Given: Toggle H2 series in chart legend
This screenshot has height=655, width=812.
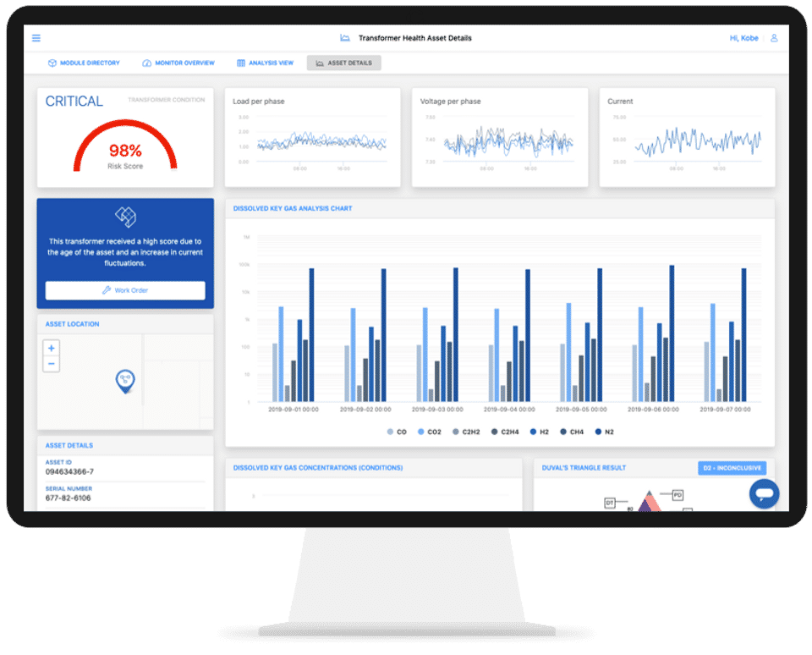Looking at the screenshot, I should (539, 432).
